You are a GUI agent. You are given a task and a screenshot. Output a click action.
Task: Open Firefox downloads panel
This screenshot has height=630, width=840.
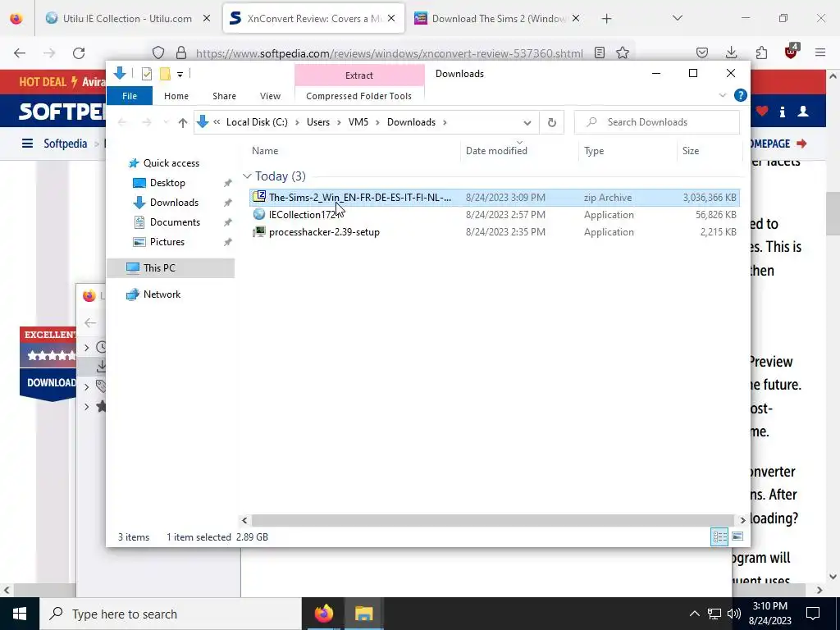tap(731, 52)
